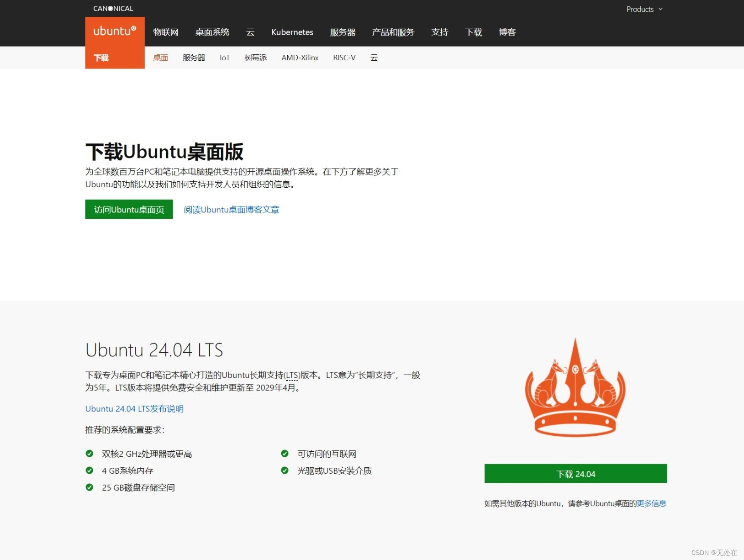Viewport: 744px width, 560px height.
Task: Click the Ubuntu logo in header
Action: coord(115,31)
